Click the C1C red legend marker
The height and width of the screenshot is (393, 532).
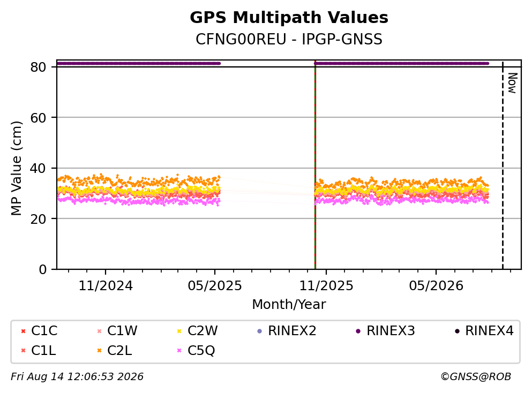[23, 331]
